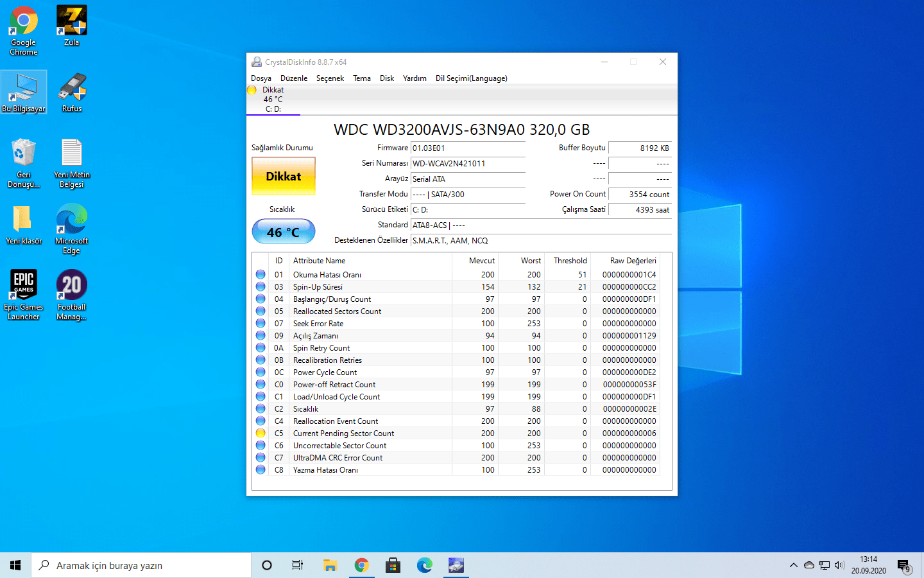Click the CrystalDiskInfo taskbar icon
The image size is (924, 578).
tap(456, 565)
